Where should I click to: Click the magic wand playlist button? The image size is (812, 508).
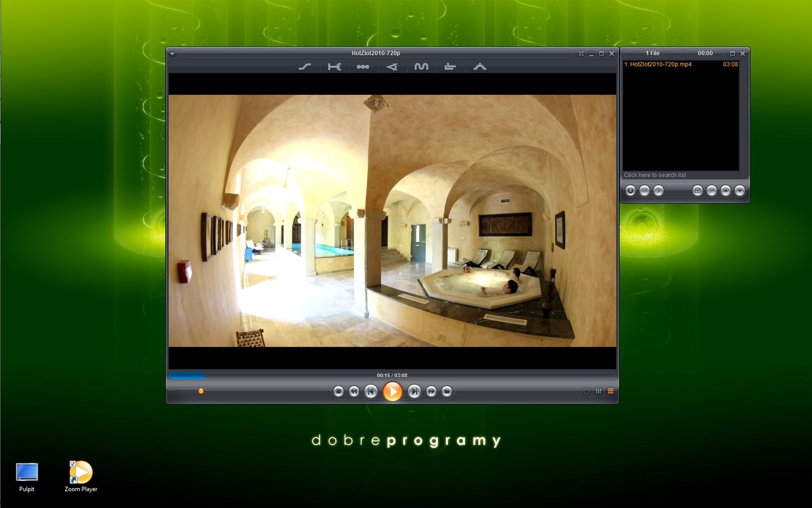(711, 191)
